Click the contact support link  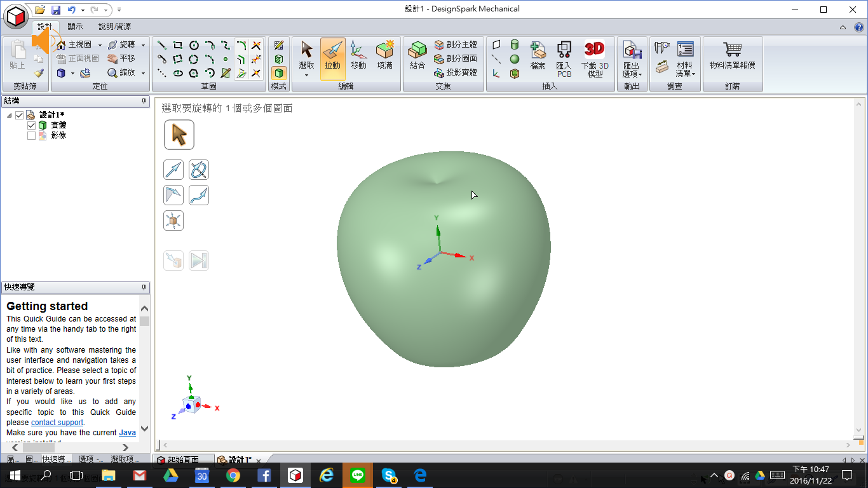click(x=57, y=423)
